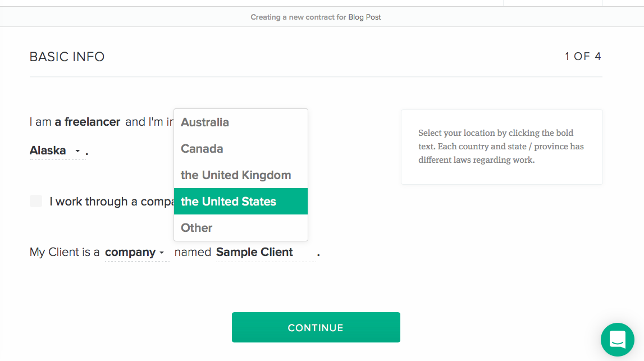Keep the United States highlighted option selected
The width and height of the screenshot is (644, 361).
pyautogui.click(x=228, y=201)
